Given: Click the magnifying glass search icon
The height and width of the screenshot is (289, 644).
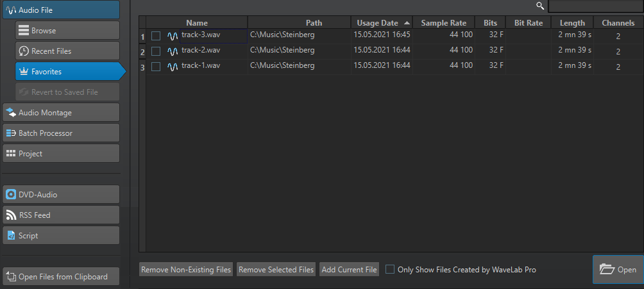Looking at the screenshot, I should point(540,6).
